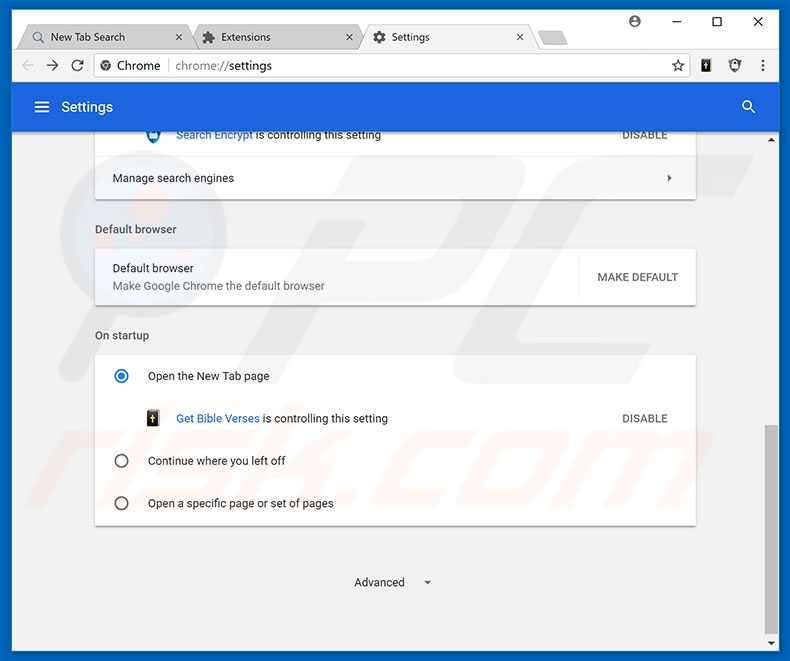Click the search settings magnifier icon

click(x=748, y=107)
